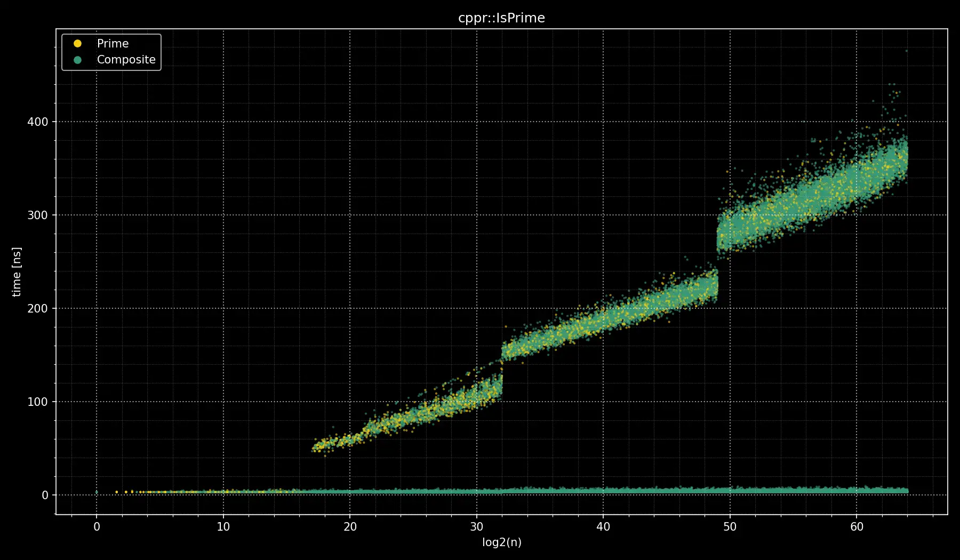
Task: Click the yellow Prime legend marker
Action: coord(77,43)
